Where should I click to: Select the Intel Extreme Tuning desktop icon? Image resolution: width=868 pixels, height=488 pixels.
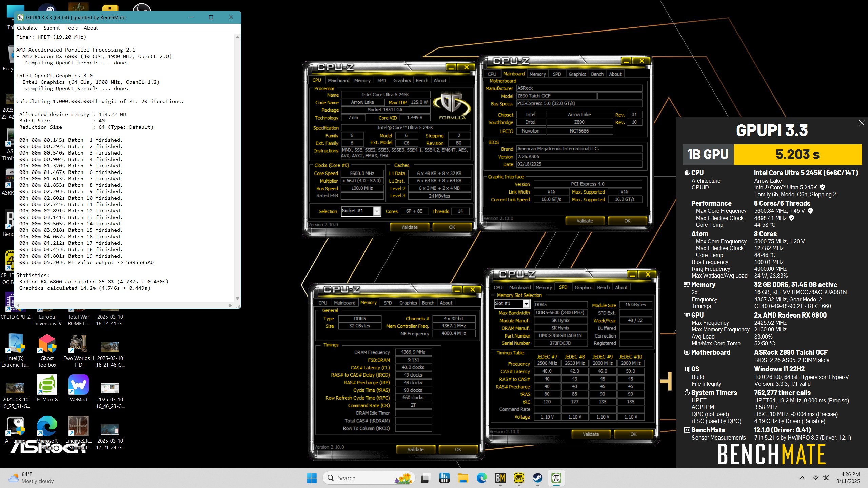coord(16,351)
